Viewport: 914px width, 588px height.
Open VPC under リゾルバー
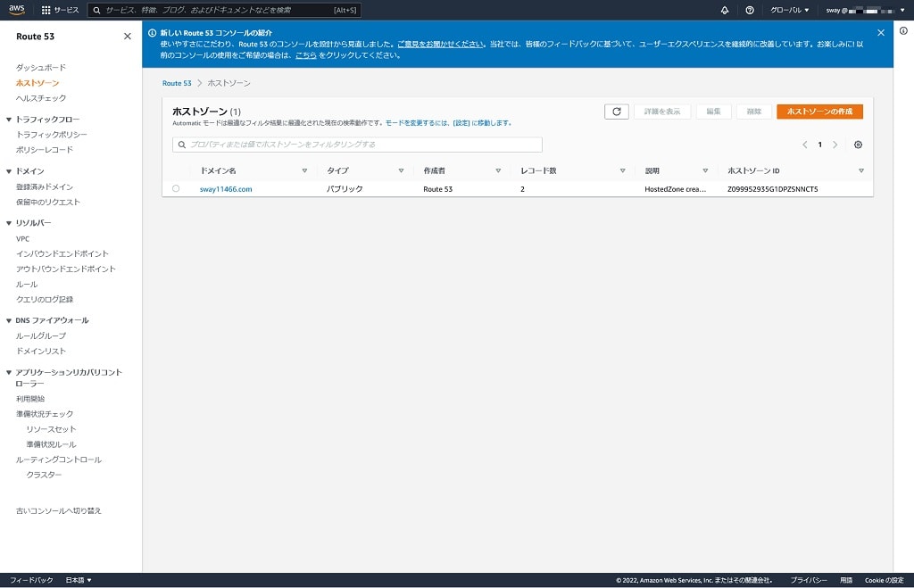click(x=22, y=239)
